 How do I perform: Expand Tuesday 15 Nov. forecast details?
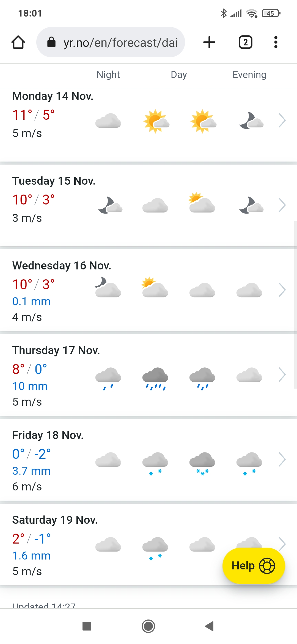coord(282,205)
